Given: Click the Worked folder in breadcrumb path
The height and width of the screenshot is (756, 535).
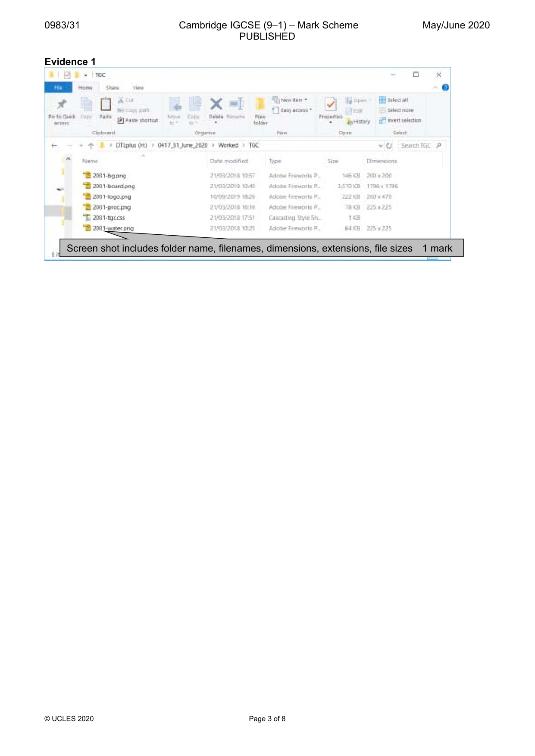Looking at the screenshot, I should pyautogui.click(x=228, y=146).
